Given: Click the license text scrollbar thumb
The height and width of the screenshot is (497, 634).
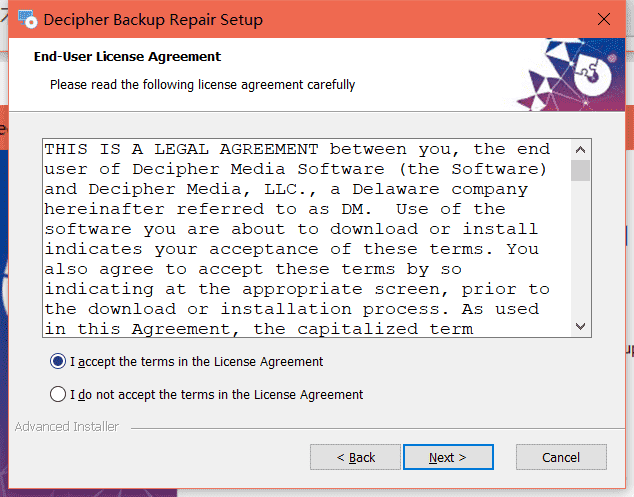Looking at the screenshot, I should click(x=580, y=170).
